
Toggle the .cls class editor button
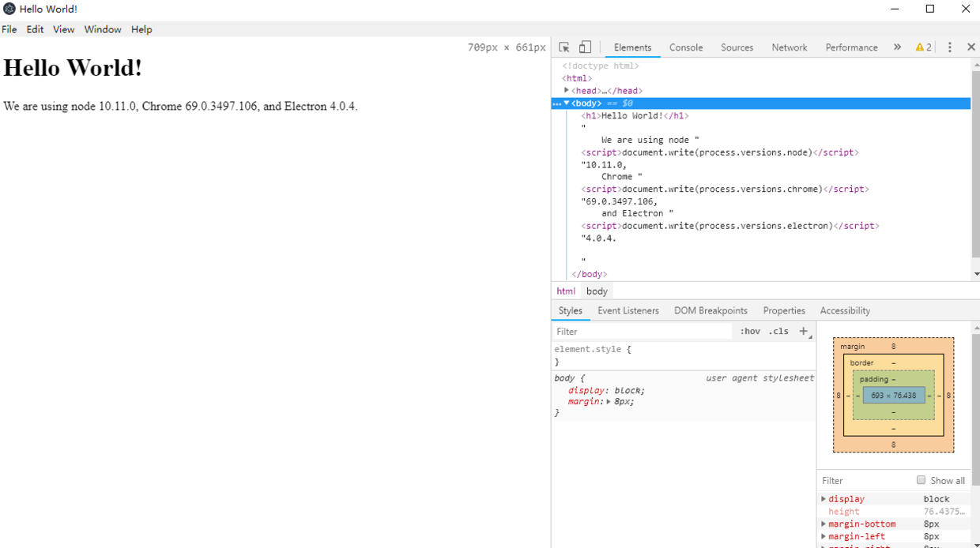(x=778, y=332)
